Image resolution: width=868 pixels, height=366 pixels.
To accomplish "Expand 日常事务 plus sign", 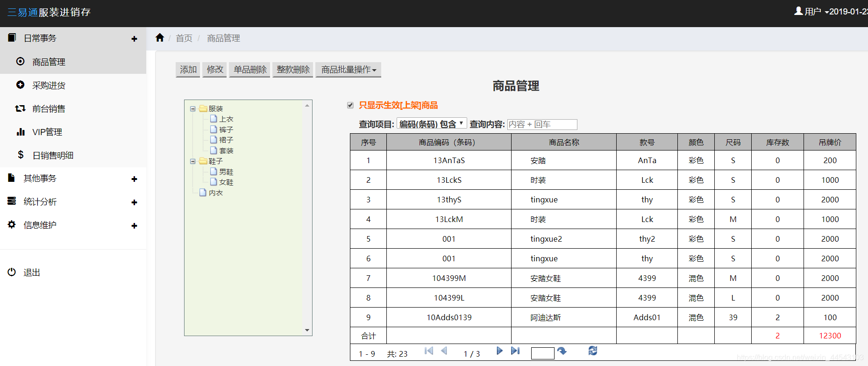I will pos(134,39).
